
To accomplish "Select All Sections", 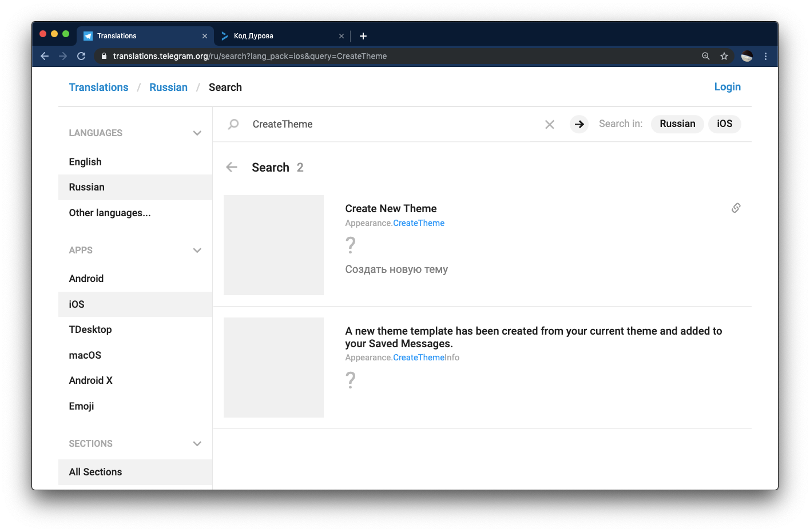I will tap(136, 472).
